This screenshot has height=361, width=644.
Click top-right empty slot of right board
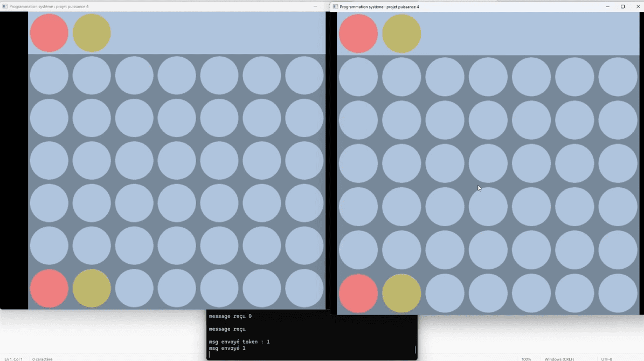pos(618,77)
